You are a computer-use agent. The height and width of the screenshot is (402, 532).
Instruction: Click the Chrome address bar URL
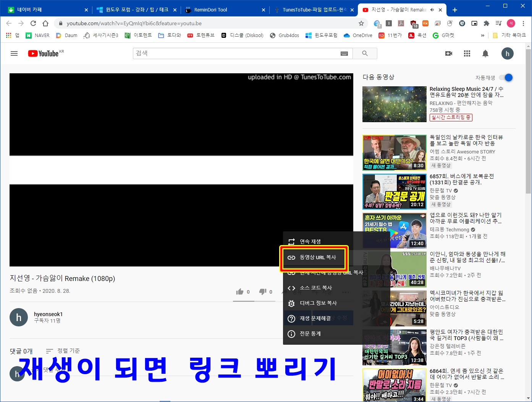(134, 23)
